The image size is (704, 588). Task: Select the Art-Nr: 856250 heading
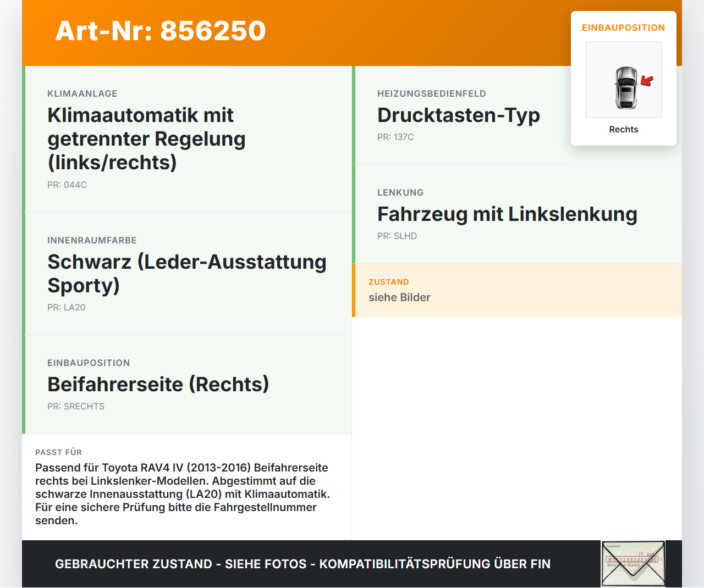pyautogui.click(x=161, y=31)
